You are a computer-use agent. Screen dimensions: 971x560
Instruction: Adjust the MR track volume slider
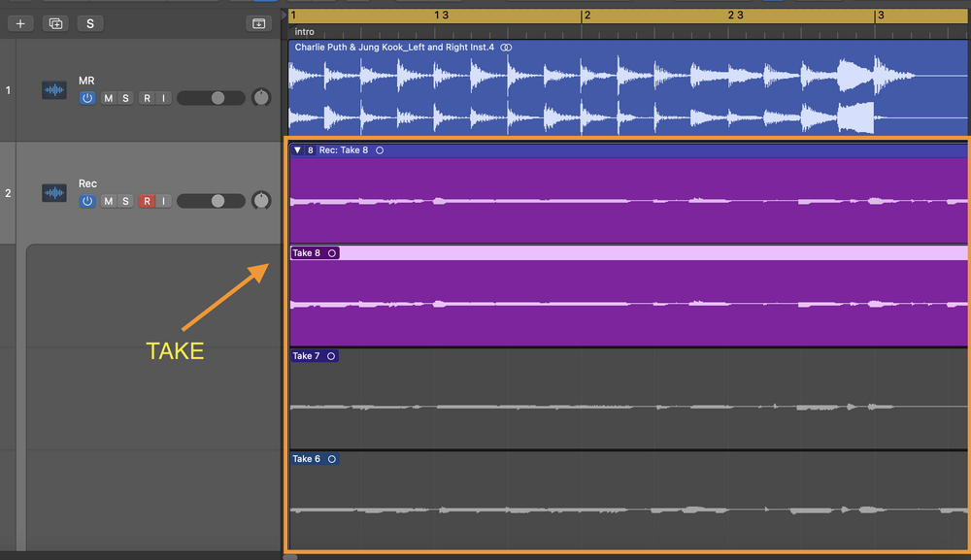click(218, 98)
